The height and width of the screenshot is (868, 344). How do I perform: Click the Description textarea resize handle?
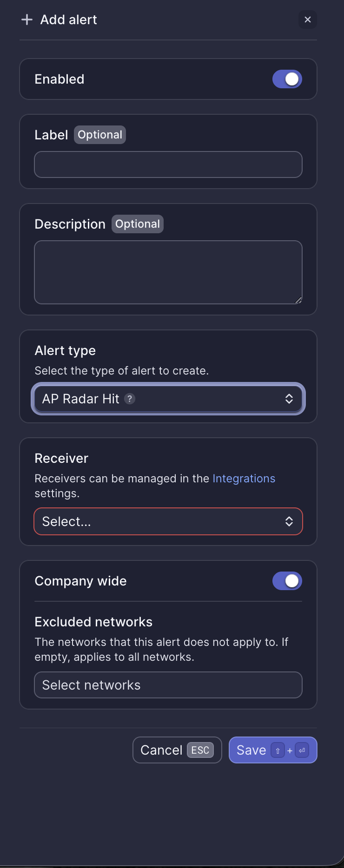pos(298,300)
